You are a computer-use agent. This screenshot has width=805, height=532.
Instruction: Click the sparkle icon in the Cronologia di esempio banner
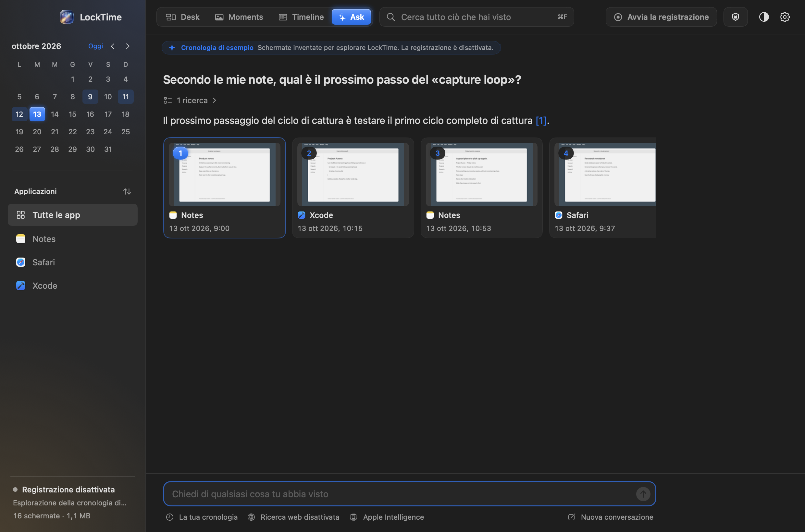click(x=172, y=48)
